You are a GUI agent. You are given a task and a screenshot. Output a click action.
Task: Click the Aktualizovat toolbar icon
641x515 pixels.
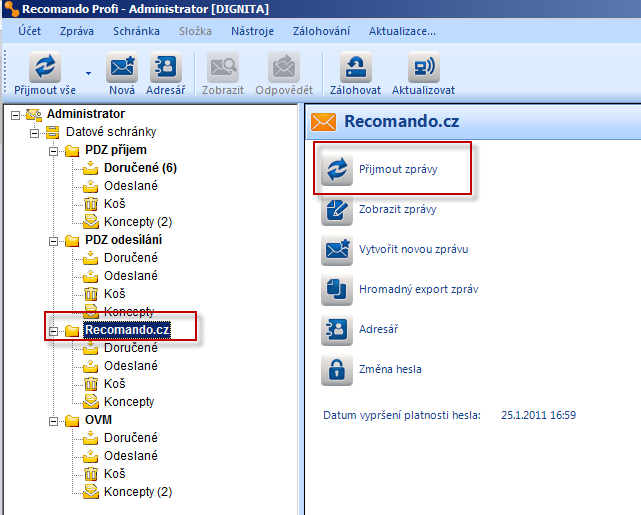[424, 67]
